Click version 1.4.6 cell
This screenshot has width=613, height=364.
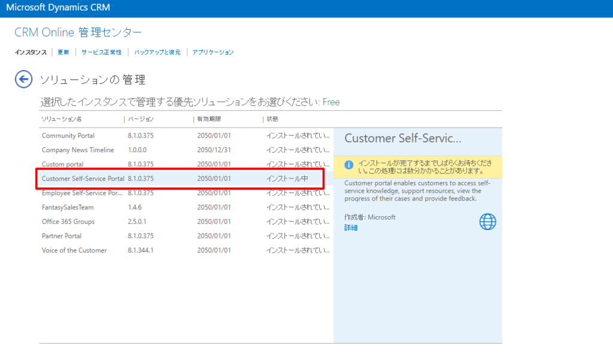[x=135, y=207]
